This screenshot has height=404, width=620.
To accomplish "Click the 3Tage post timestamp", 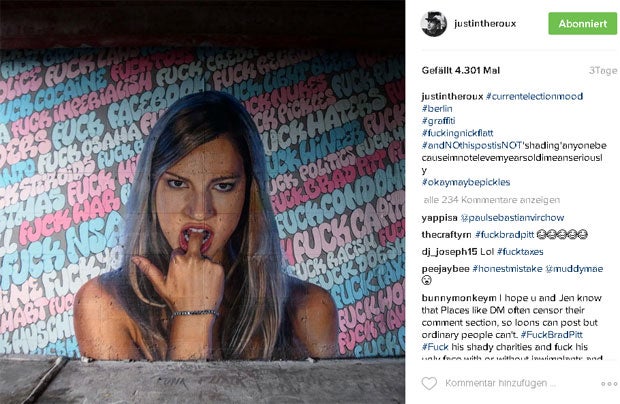I will coord(603,70).
